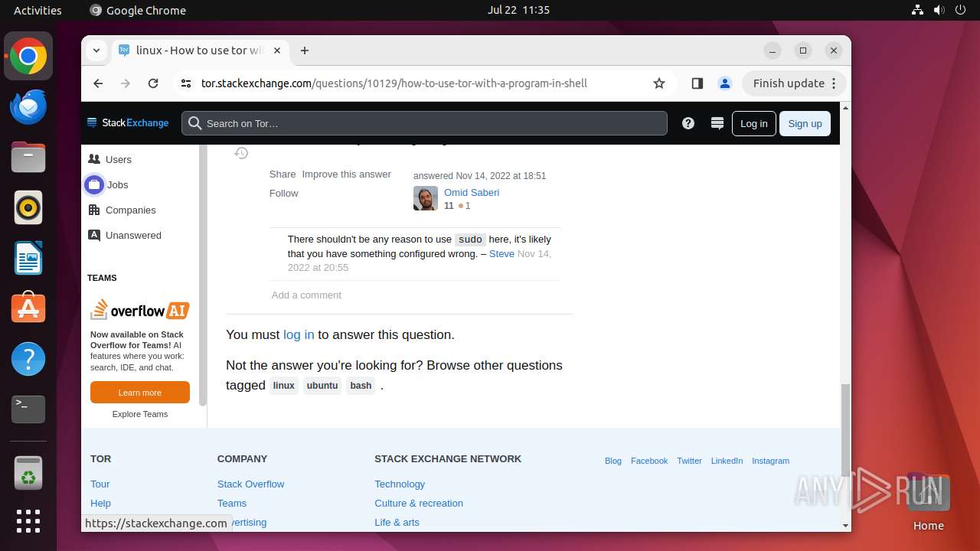The width and height of the screenshot is (980, 551).
Task: Click Add a comment
Action: [x=306, y=295]
